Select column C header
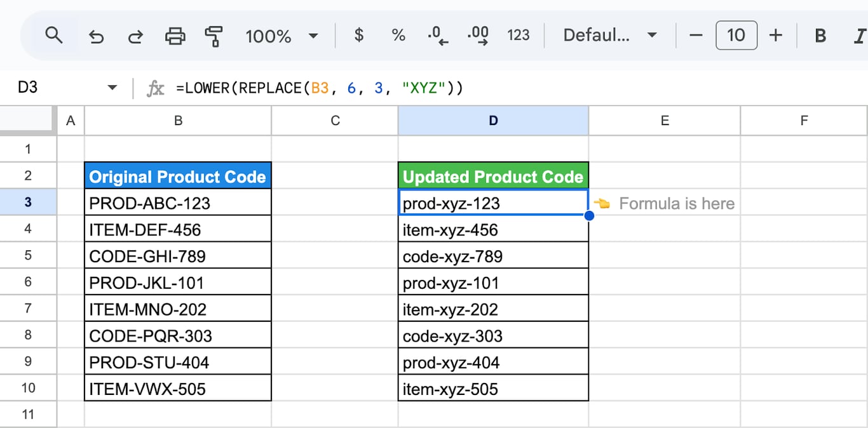Image resolution: width=868 pixels, height=428 pixels. [335, 121]
